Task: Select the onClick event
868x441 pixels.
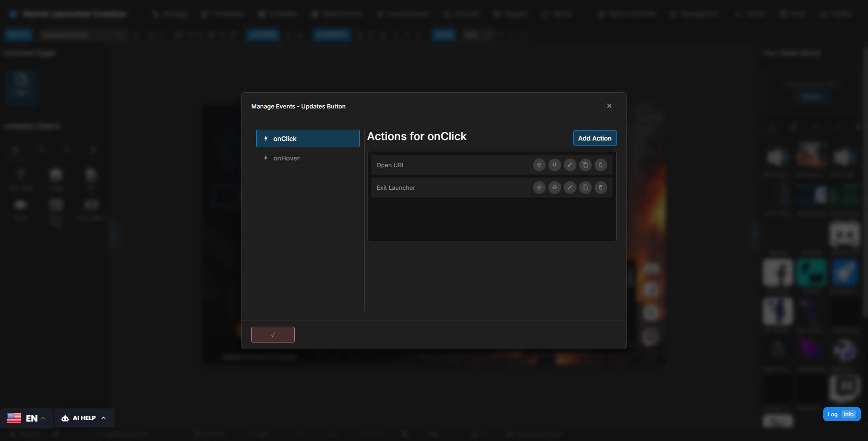Action: click(307, 138)
